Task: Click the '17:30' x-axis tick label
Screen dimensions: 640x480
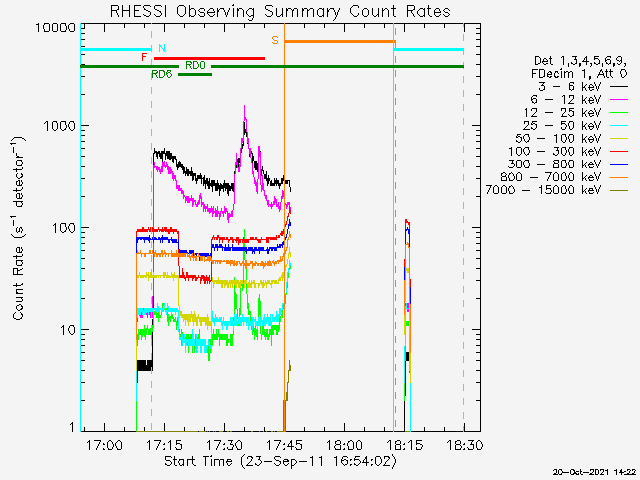Action: point(224,445)
